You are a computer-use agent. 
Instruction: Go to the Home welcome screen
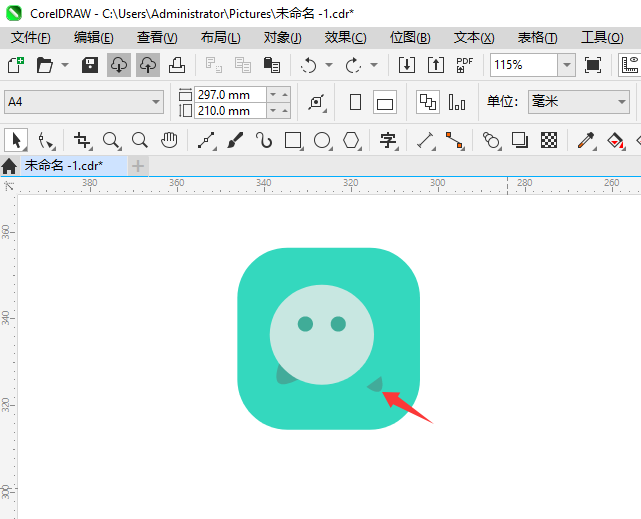(x=9, y=166)
